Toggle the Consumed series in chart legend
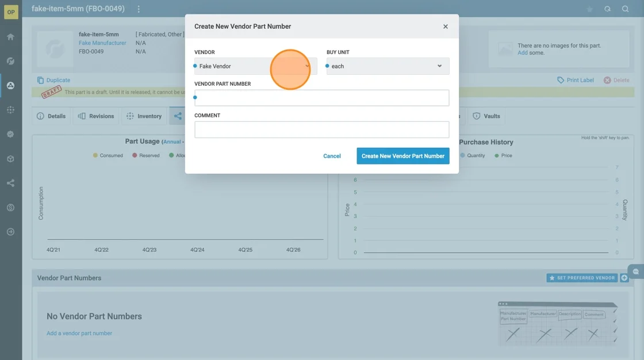Viewport: 644px width, 360px height. (108, 155)
